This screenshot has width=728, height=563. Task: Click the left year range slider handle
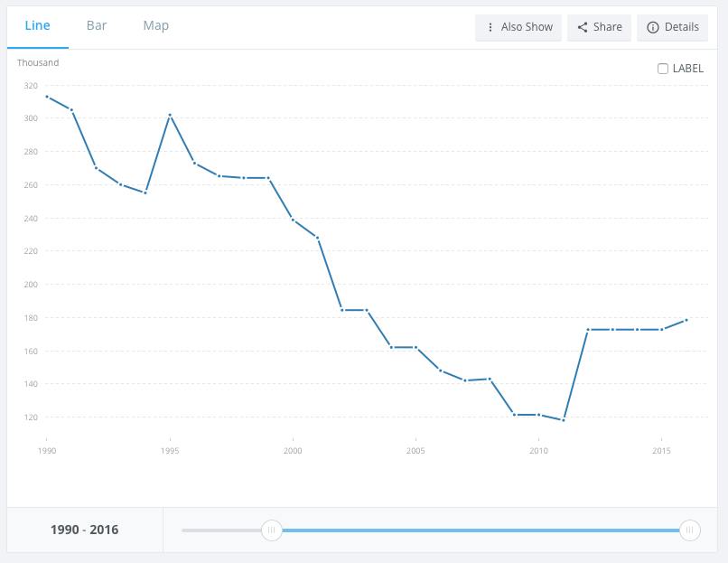pos(272,530)
